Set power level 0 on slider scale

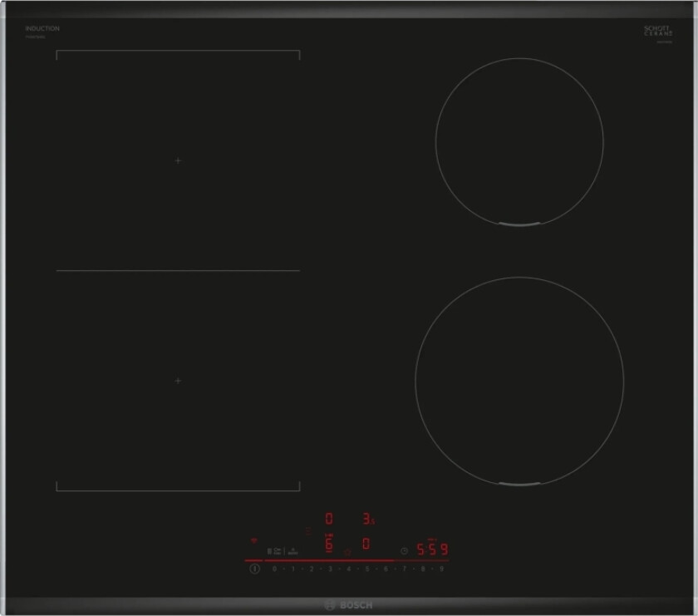(x=274, y=569)
